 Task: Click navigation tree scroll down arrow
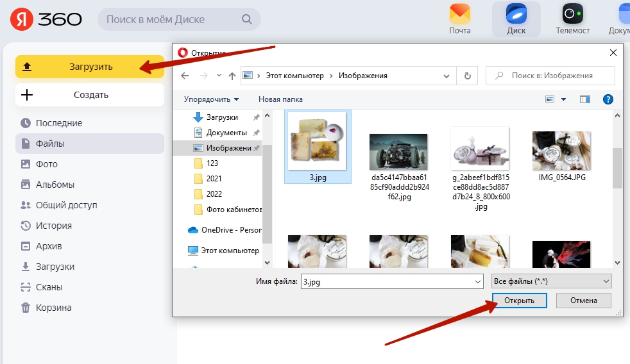tap(267, 263)
